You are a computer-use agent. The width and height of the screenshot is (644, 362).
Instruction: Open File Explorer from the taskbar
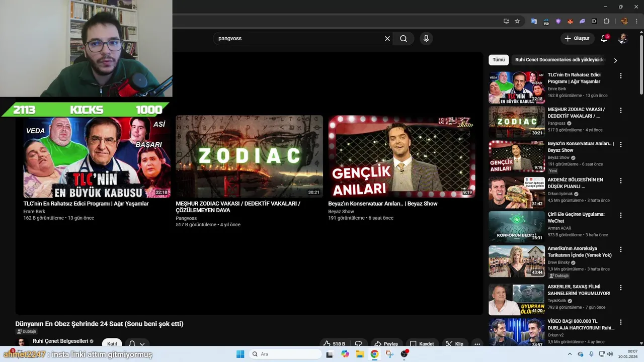[360, 354]
